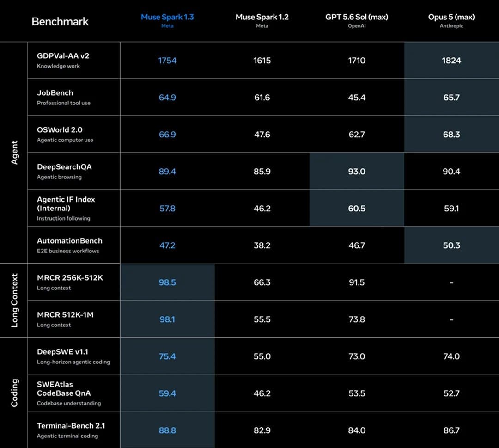This screenshot has height=448, width=499.
Task: Click the vertical Agent category label
Action: pos(14,153)
